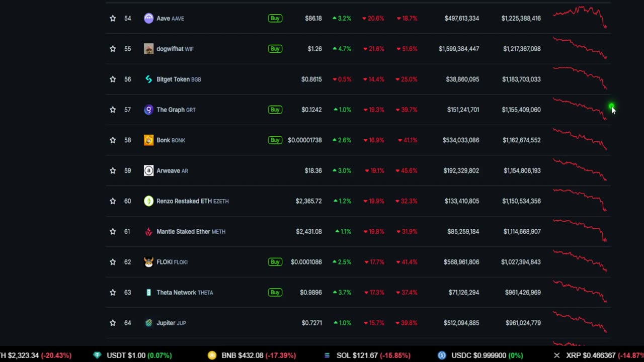
Task: Add The Graph to watchlist star
Action: pyautogui.click(x=113, y=110)
